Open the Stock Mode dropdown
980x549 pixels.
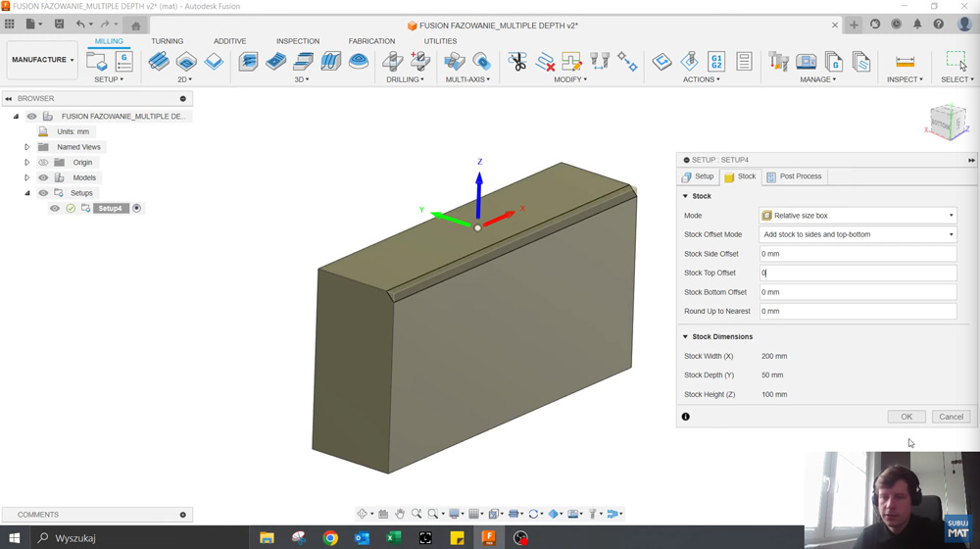click(857, 216)
